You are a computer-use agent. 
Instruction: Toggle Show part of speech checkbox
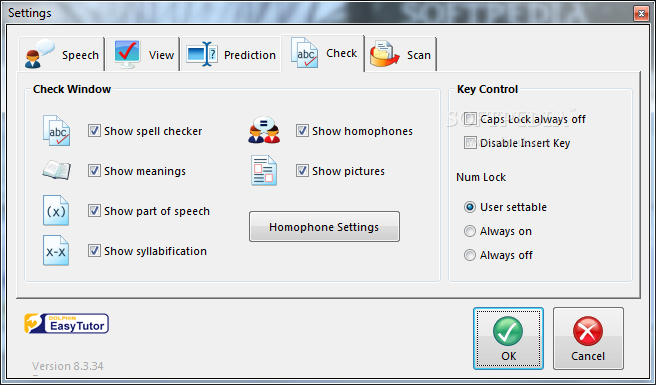click(94, 210)
